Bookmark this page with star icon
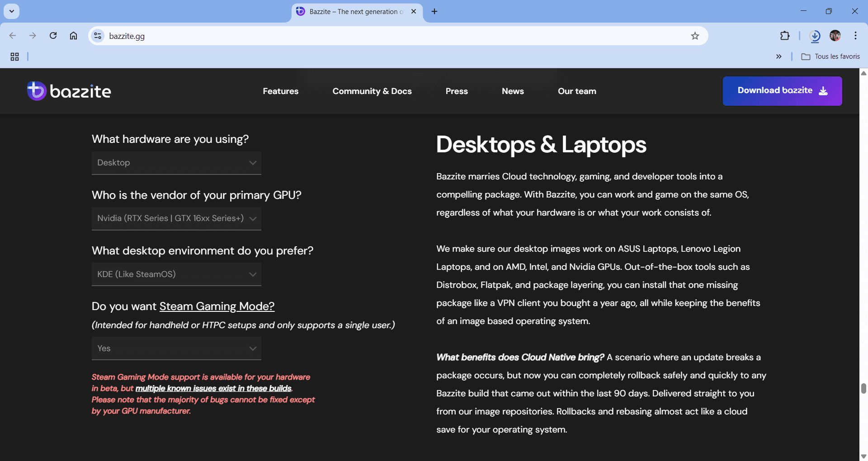This screenshot has height=461, width=868. [695, 36]
